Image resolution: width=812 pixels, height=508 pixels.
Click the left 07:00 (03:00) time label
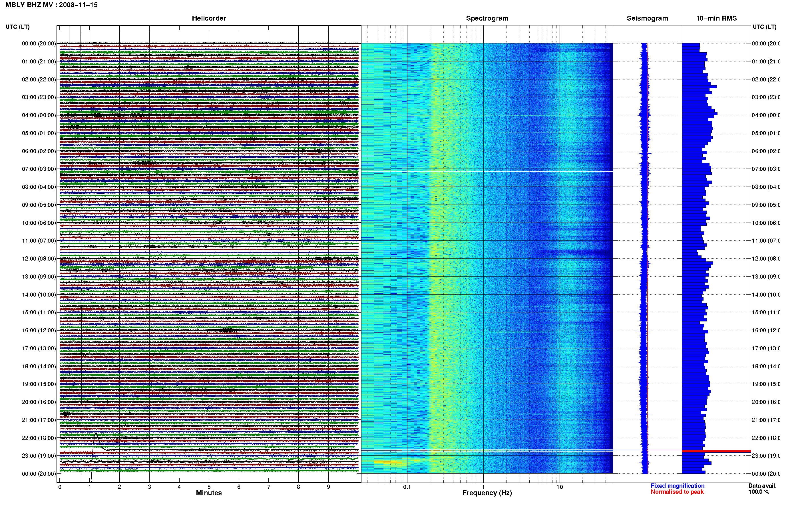tap(39, 169)
